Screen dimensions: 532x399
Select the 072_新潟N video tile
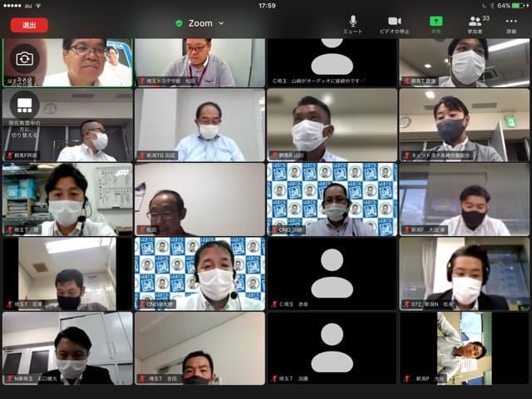[x=464, y=273]
